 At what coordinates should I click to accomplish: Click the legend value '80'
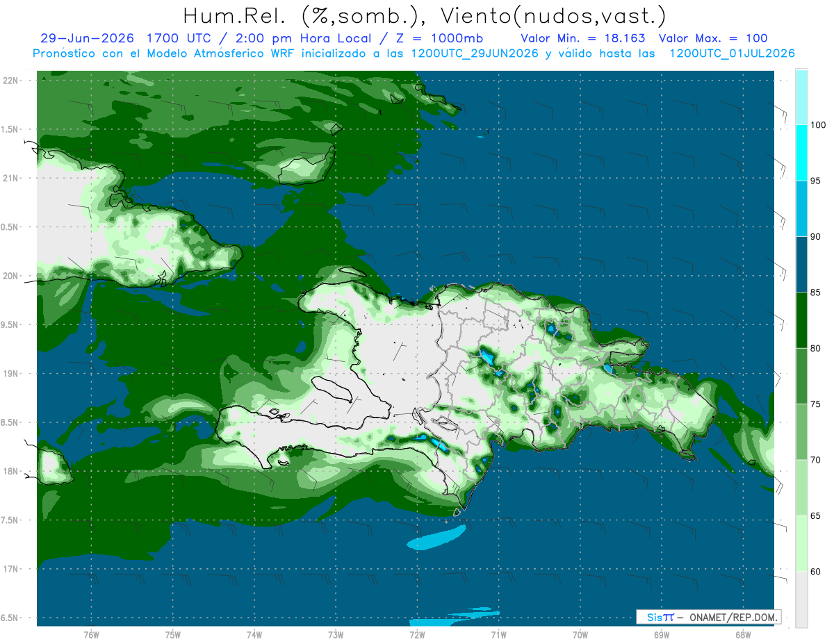[x=816, y=348]
